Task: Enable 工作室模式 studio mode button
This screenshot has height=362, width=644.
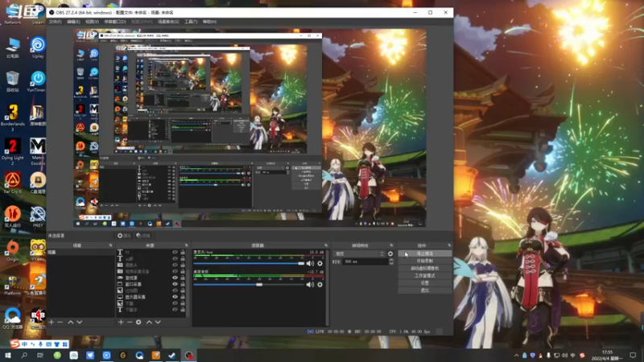Action: [425, 276]
